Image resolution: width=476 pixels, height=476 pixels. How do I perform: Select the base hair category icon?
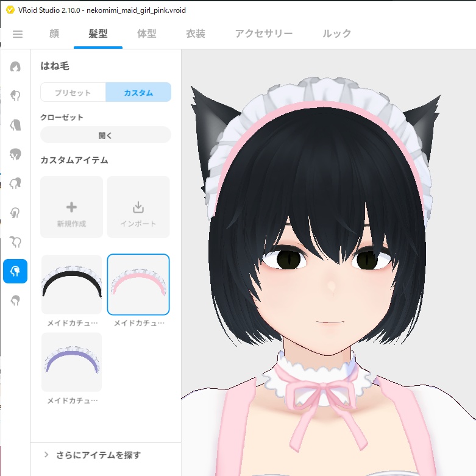click(x=15, y=300)
